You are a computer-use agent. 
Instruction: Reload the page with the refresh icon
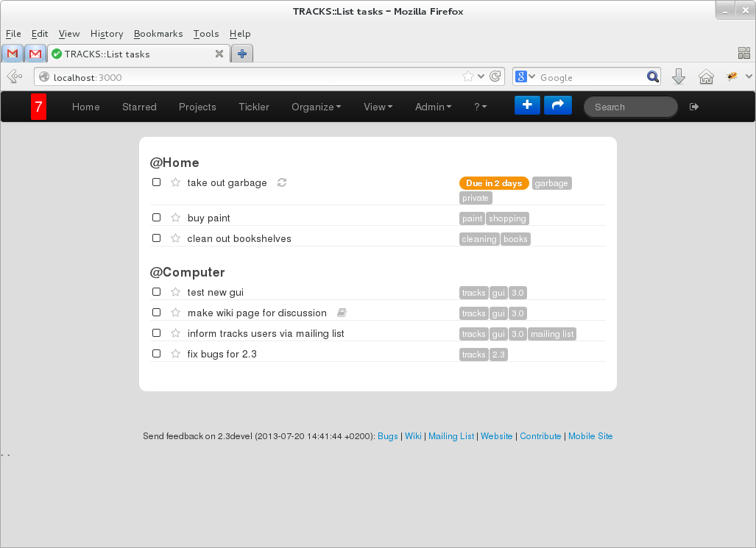click(495, 76)
